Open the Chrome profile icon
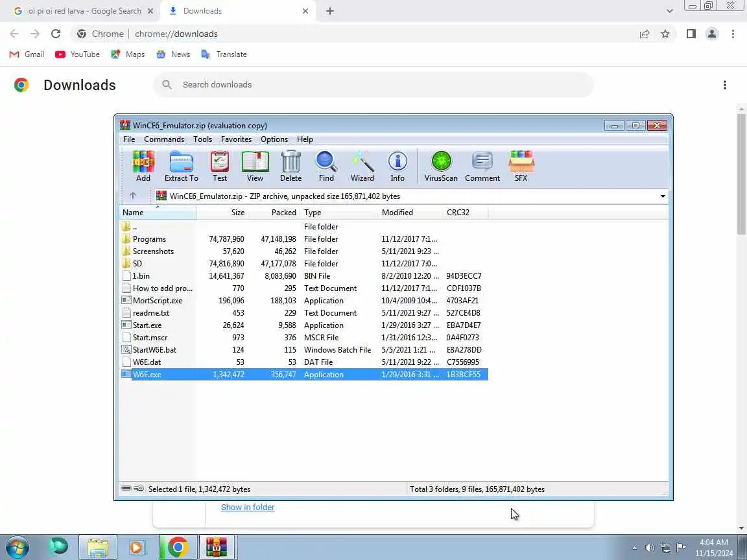The width and height of the screenshot is (747, 560). (712, 34)
